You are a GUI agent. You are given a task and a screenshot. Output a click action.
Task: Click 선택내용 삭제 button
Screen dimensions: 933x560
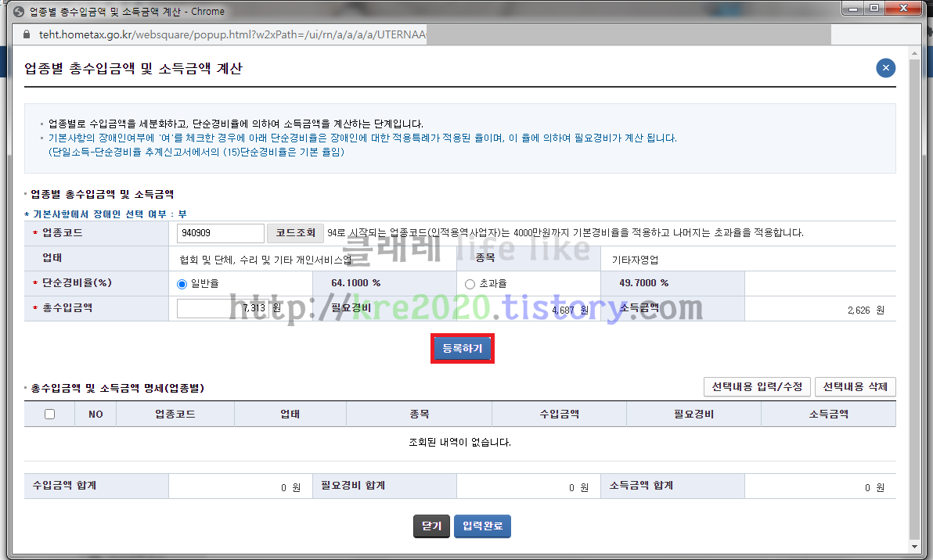coord(855,387)
